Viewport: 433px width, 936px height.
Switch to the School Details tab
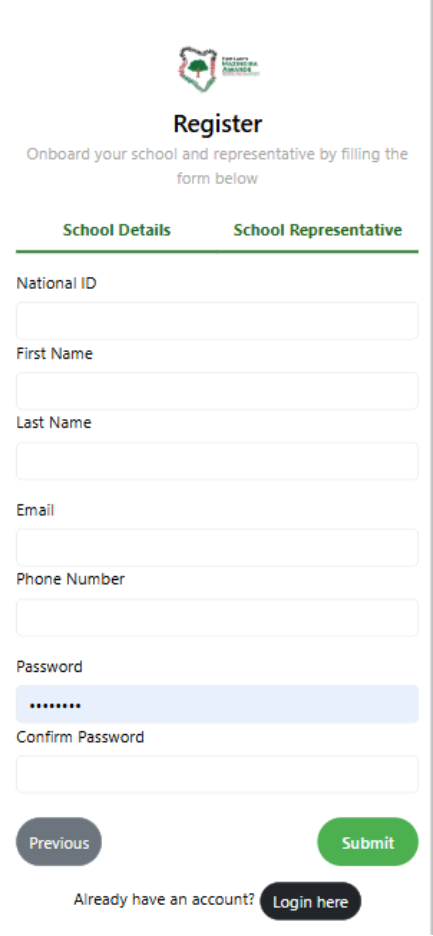pyautogui.click(x=116, y=230)
